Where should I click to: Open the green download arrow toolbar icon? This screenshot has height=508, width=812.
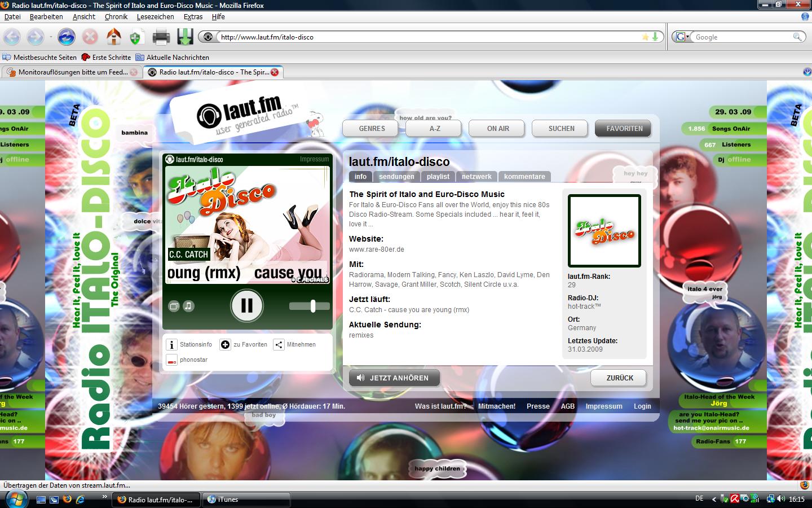[185, 37]
